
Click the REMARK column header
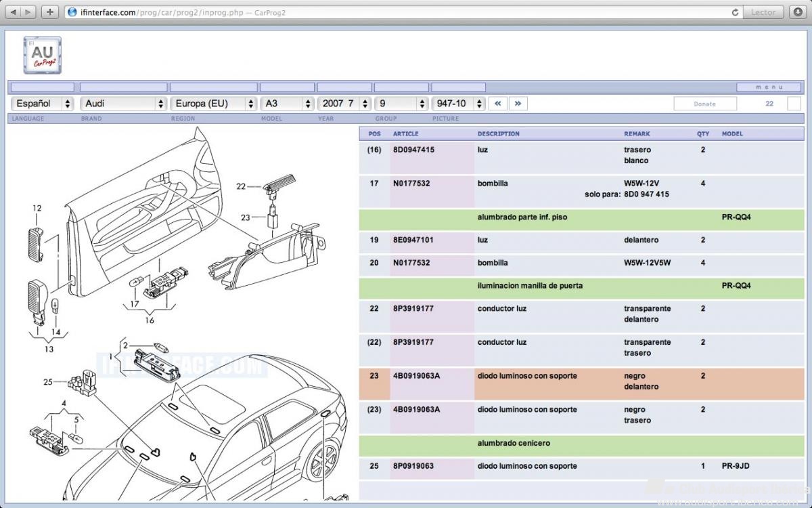[637, 134]
